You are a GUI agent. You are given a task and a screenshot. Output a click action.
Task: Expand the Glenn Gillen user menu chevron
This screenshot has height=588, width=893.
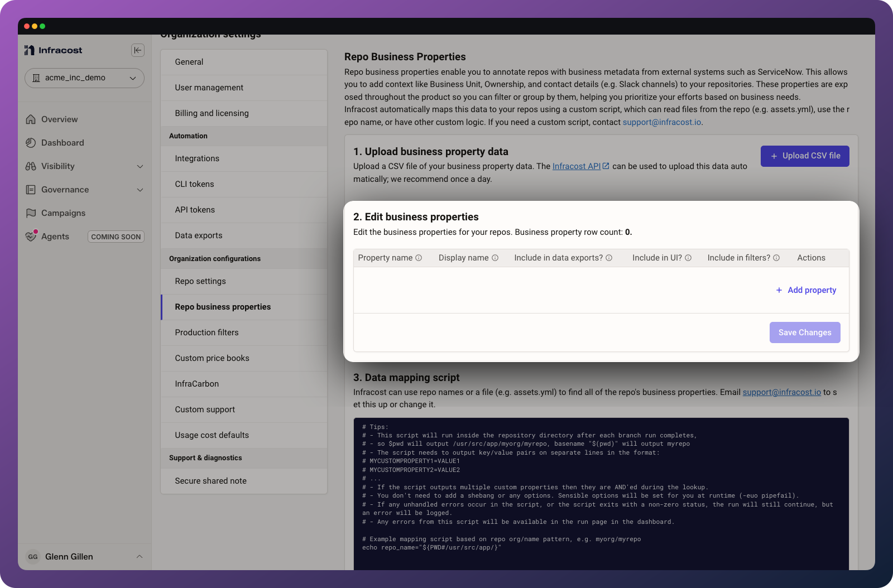[x=140, y=557]
